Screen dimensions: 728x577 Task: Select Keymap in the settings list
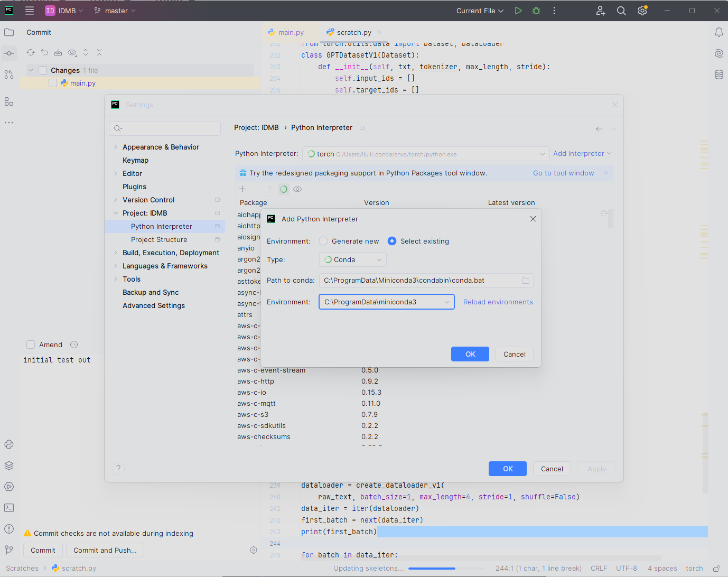tap(135, 160)
